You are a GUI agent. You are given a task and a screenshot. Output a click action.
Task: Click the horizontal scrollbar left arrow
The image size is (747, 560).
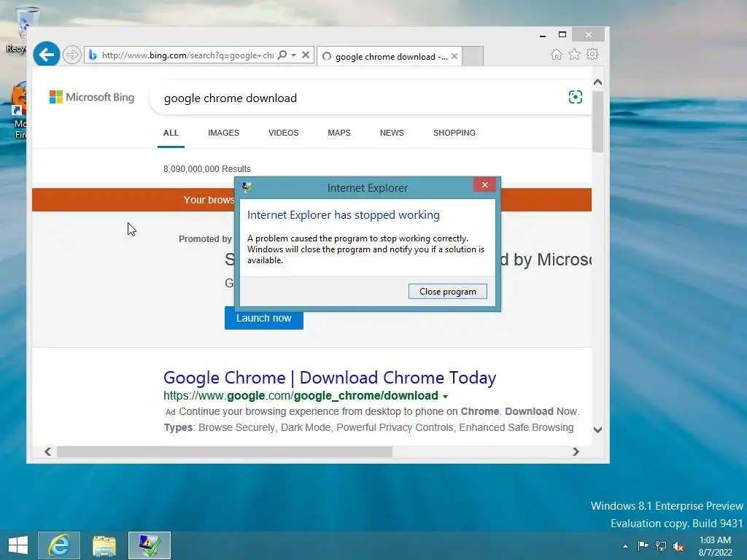[x=47, y=451]
